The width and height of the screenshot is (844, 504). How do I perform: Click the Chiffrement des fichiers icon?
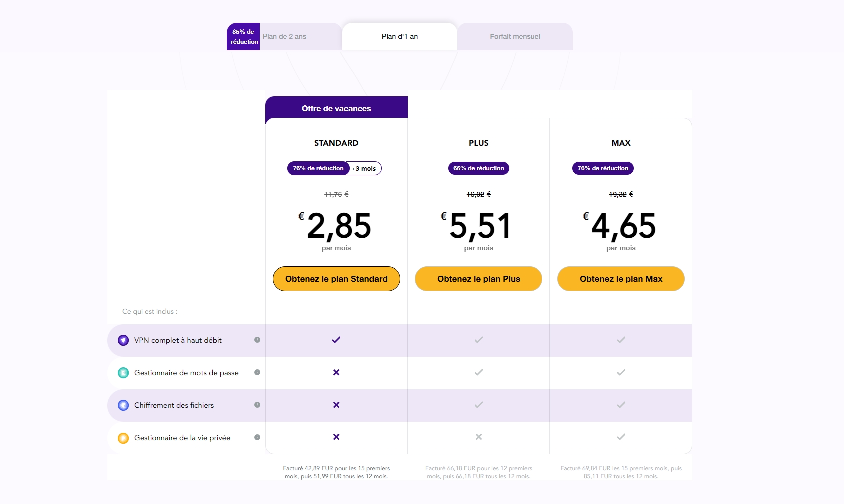pyautogui.click(x=123, y=405)
